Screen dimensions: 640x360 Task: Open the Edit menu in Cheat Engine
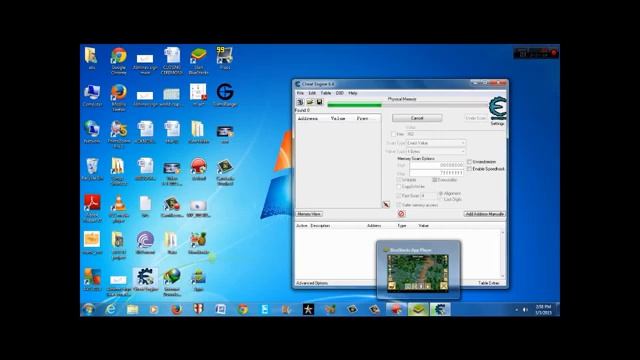312,93
